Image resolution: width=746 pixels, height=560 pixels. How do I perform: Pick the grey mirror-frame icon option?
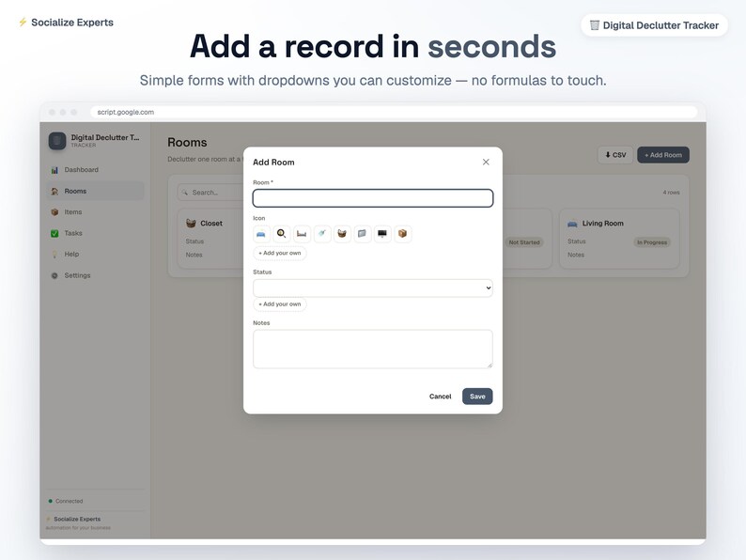point(362,234)
